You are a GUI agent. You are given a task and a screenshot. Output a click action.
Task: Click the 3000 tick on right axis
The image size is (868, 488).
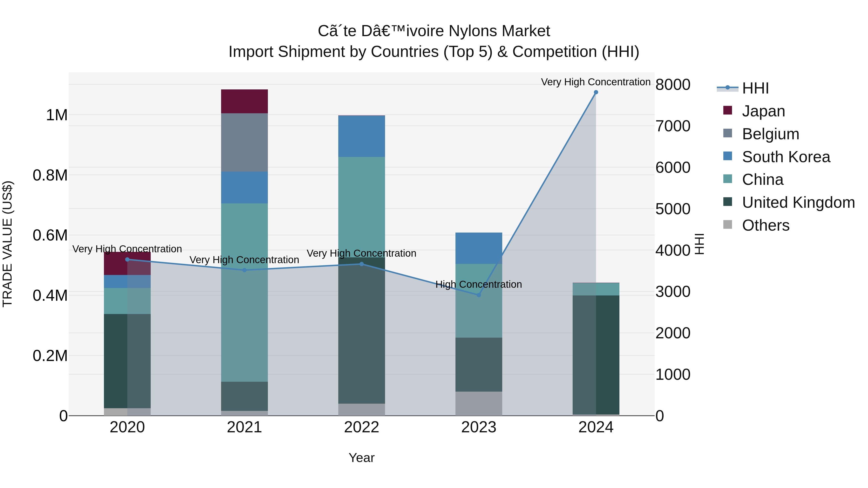tap(673, 292)
